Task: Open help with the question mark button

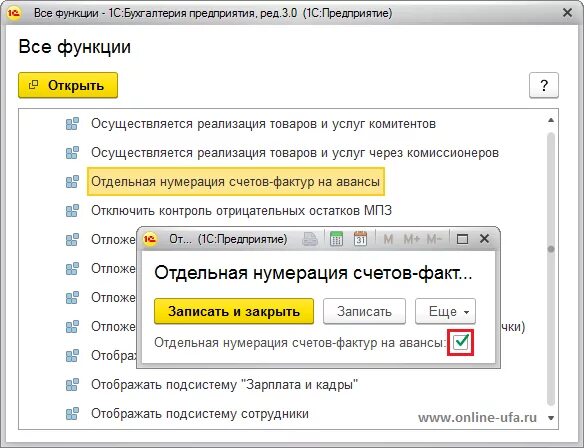Action: point(544,85)
